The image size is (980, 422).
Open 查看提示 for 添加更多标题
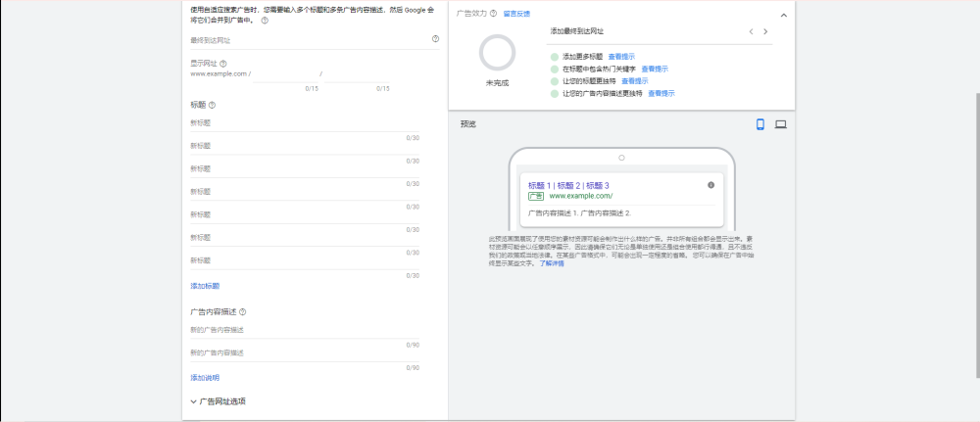coord(621,57)
